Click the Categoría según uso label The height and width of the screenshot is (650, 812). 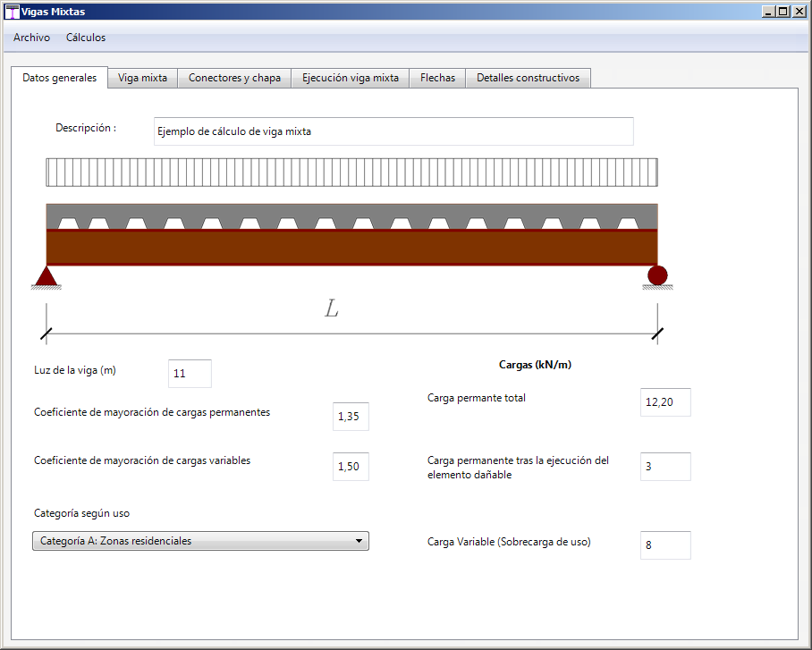[x=81, y=513]
